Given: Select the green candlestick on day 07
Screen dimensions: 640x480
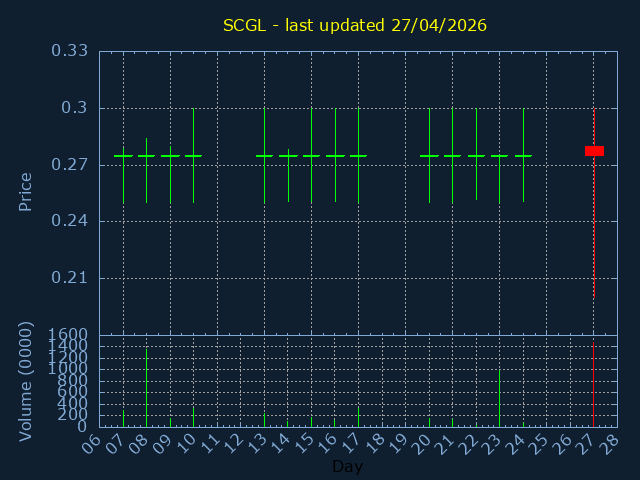Looking at the screenshot, I should tap(123, 156).
